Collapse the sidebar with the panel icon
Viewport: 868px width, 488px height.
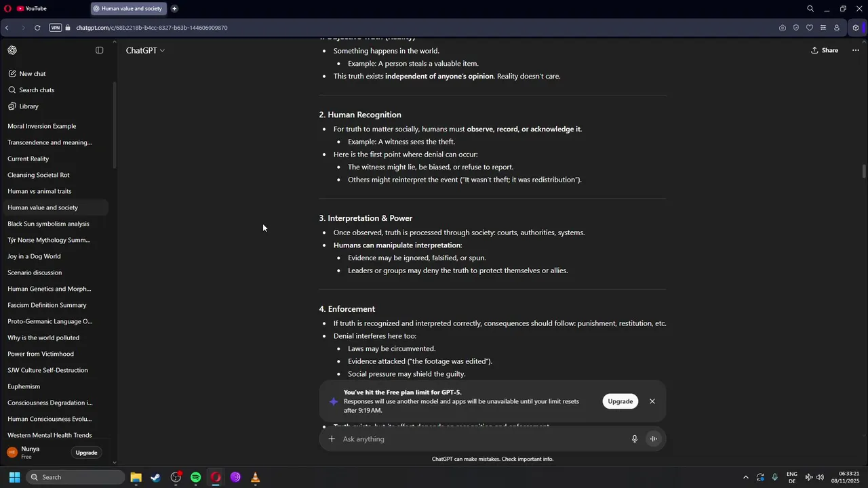coord(99,50)
